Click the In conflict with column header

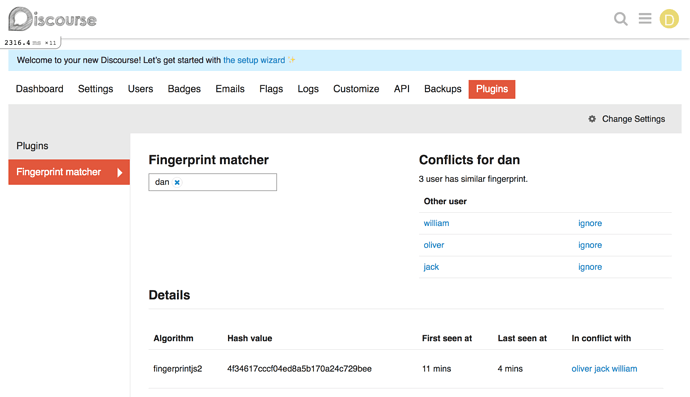click(x=601, y=338)
